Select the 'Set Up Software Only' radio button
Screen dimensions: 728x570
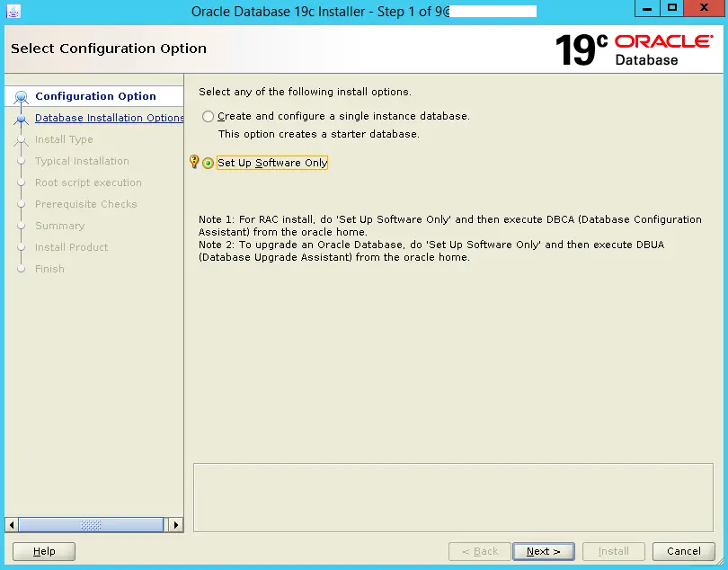click(208, 163)
